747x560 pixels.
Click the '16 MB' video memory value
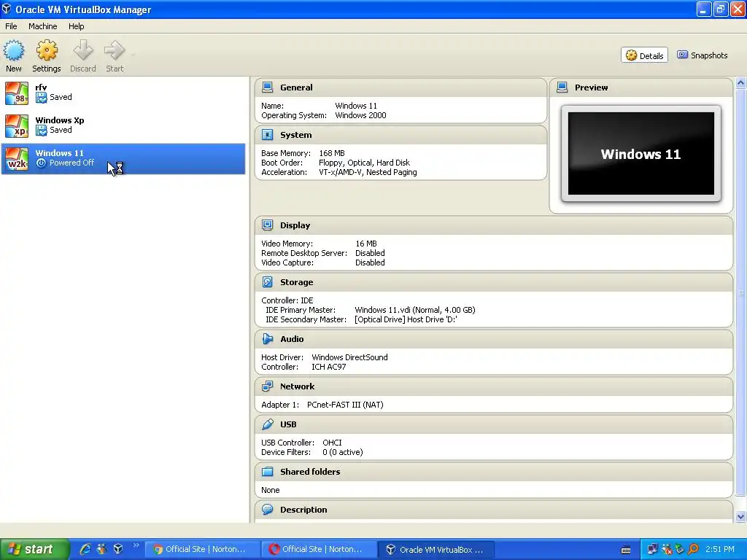pos(366,244)
